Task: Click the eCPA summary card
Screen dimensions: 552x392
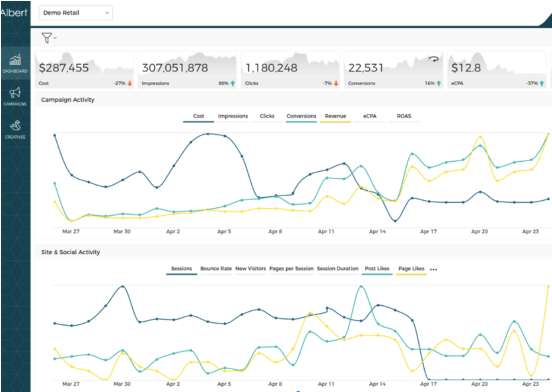Action: tap(496, 69)
